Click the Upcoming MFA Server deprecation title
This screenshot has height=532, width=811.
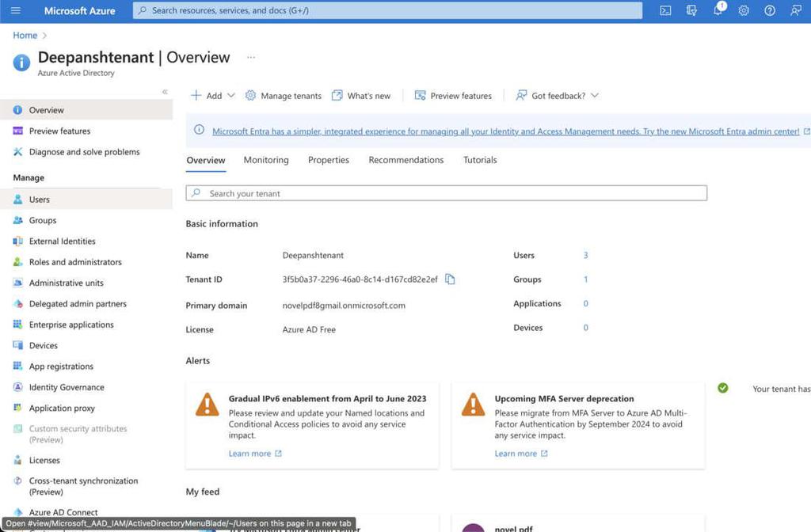point(564,399)
